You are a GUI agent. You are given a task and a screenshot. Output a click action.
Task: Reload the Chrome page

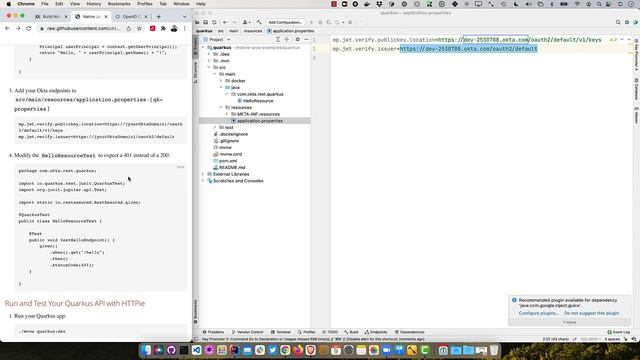click(x=29, y=29)
